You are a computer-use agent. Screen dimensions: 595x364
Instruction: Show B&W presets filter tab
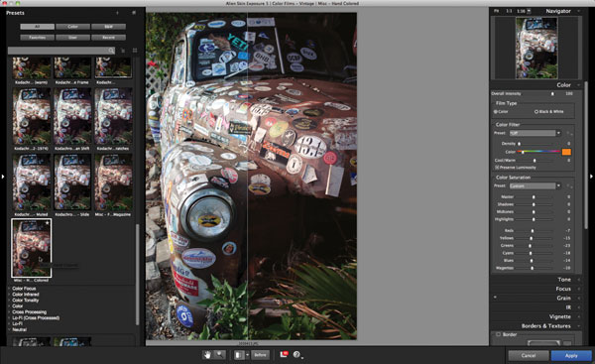(108, 27)
